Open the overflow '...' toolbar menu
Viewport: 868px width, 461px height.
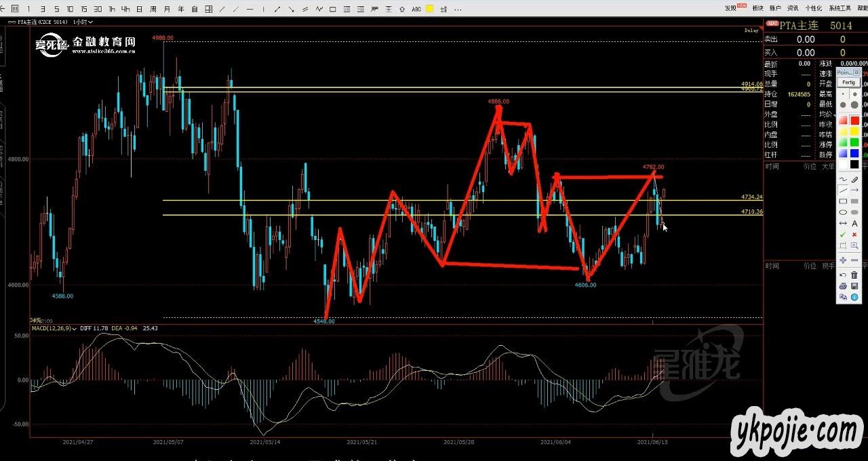[458, 9]
